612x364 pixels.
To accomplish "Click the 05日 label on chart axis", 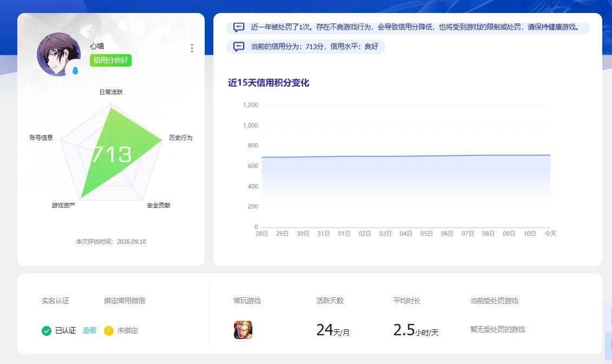I will (x=426, y=233).
